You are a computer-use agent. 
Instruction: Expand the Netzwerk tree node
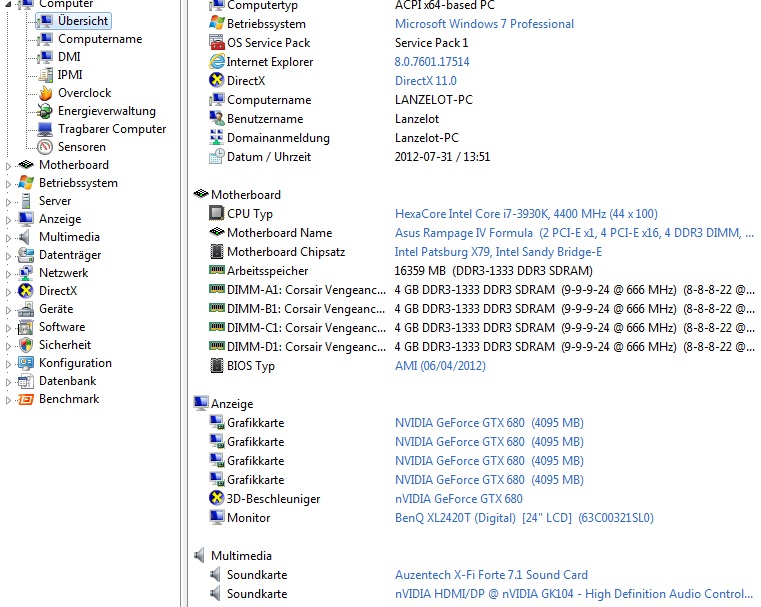(x=8, y=274)
